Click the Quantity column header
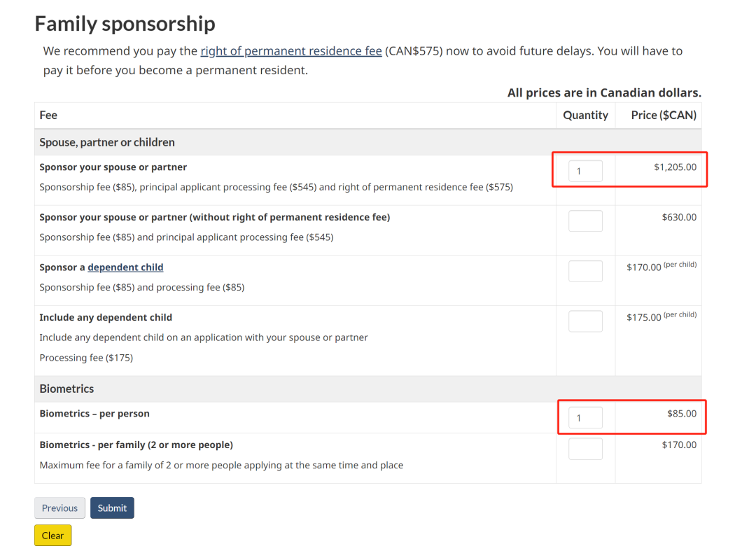756x551 pixels. coord(585,116)
